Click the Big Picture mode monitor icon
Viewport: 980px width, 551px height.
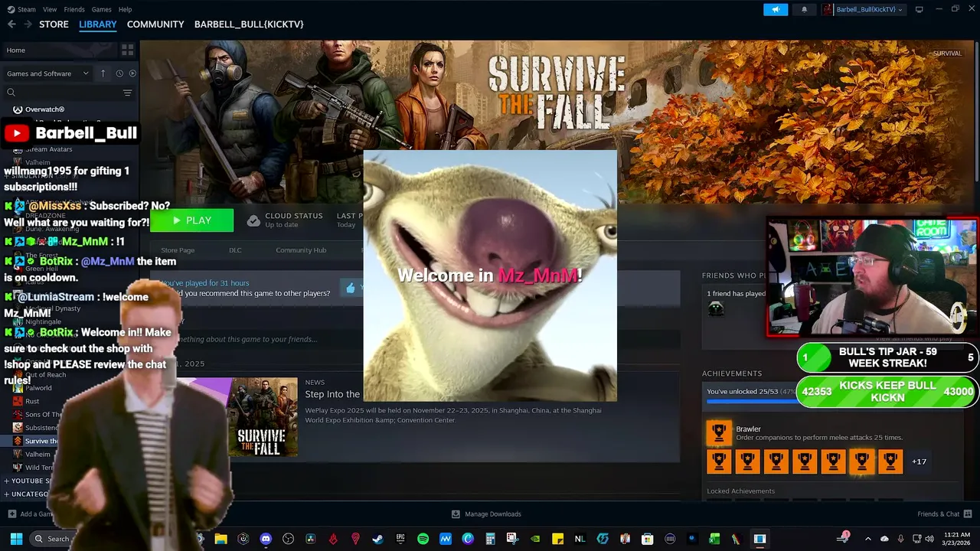(920, 9)
